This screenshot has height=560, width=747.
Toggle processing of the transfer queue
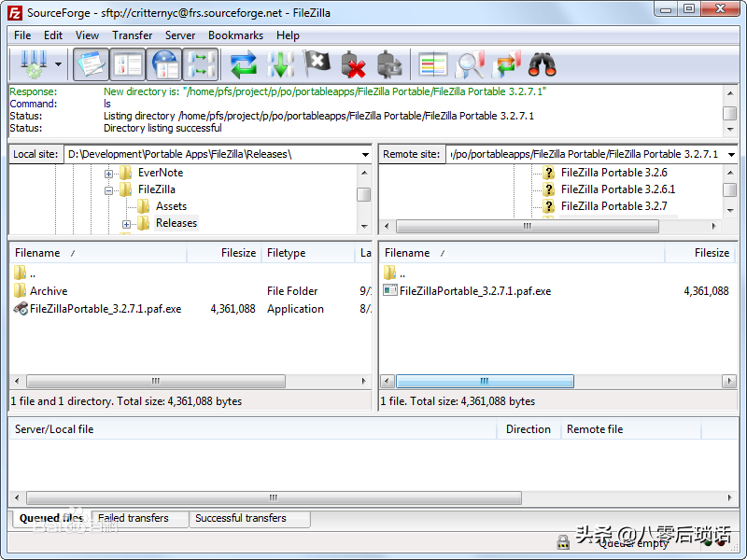[280, 64]
